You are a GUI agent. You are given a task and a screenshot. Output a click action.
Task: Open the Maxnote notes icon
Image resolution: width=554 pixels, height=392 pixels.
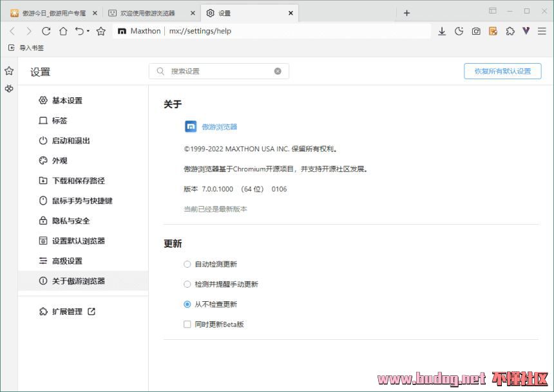pyautogui.click(x=493, y=32)
